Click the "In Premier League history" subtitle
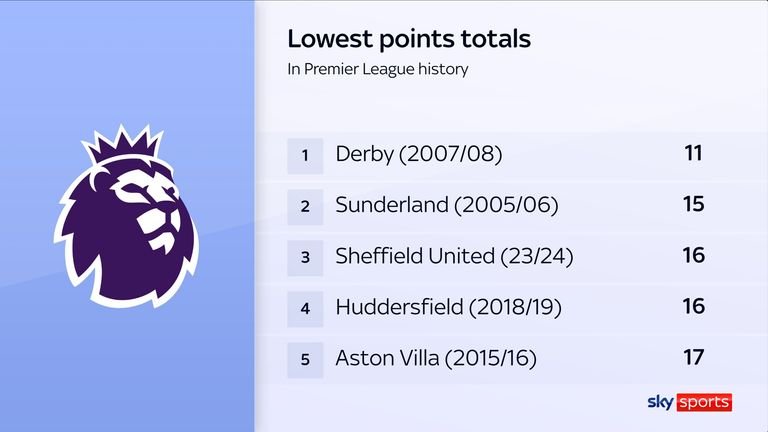768x432 pixels. (378, 70)
